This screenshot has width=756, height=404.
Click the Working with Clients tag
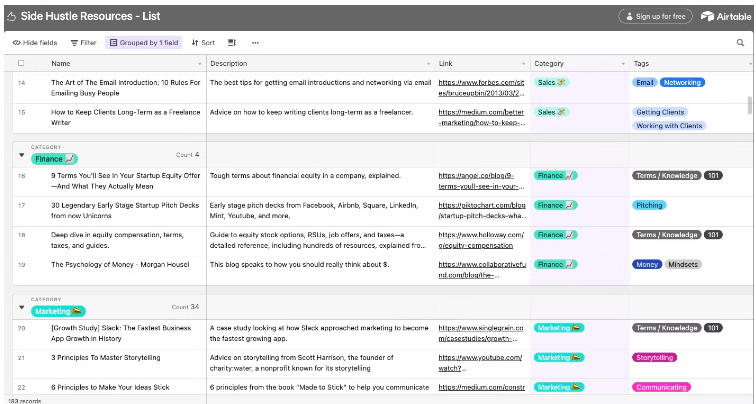tap(669, 125)
